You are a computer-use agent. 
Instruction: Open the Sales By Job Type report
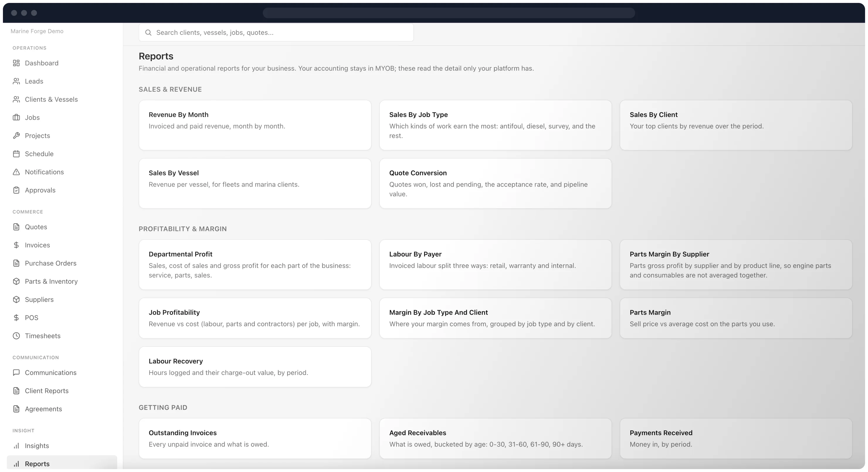(x=495, y=125)
